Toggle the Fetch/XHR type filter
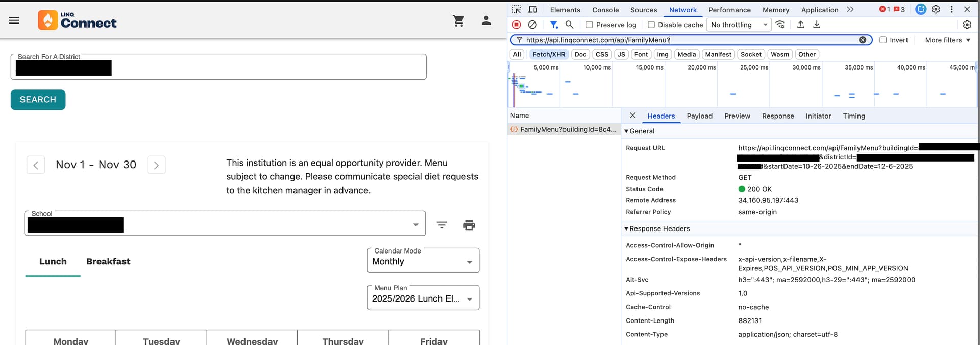The width and height of the screenshot is (980, 345). coord(549,54)
